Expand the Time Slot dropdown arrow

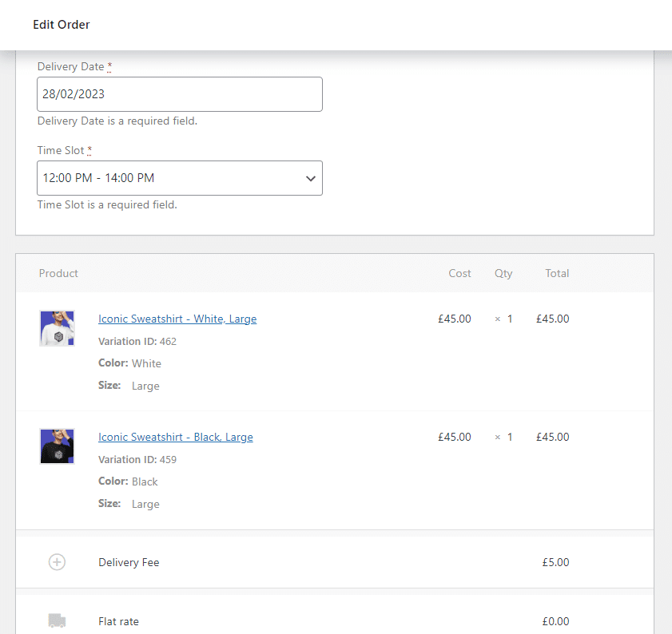coord(311,178)
